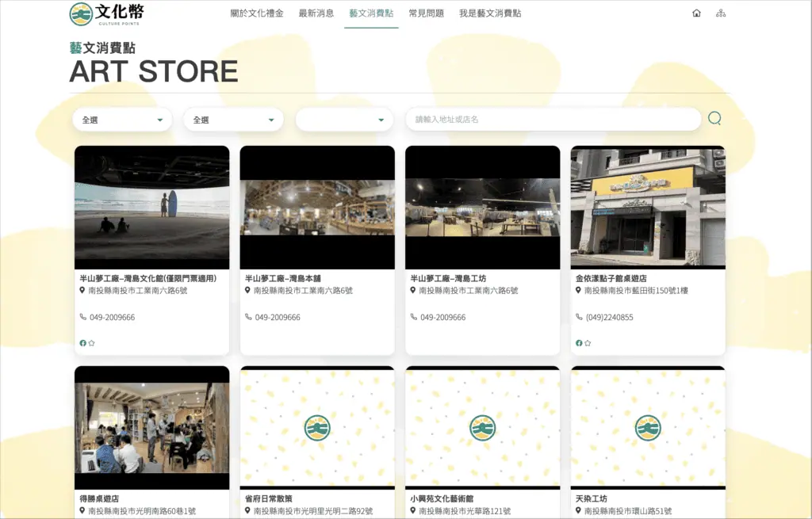This screenshot has width=812, height=519.
Task: Open 得勝桌遊店 interior photo
Action: pos(151,428)
